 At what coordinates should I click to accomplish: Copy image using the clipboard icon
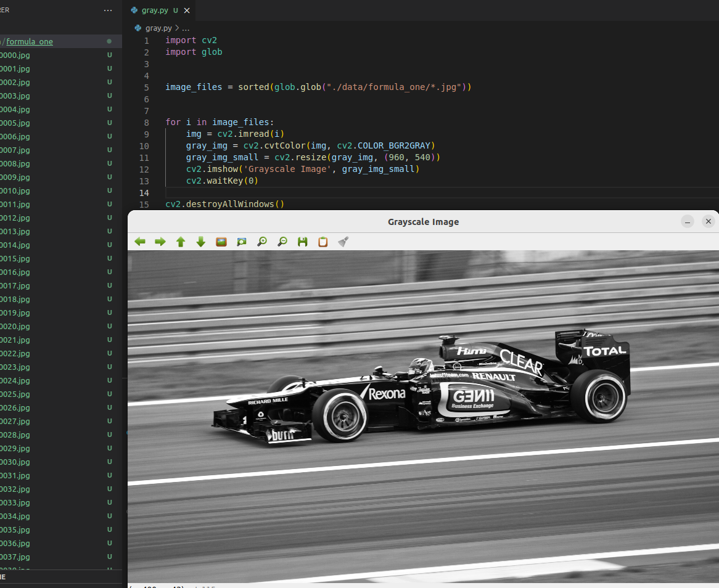click(x=323, y=242)
